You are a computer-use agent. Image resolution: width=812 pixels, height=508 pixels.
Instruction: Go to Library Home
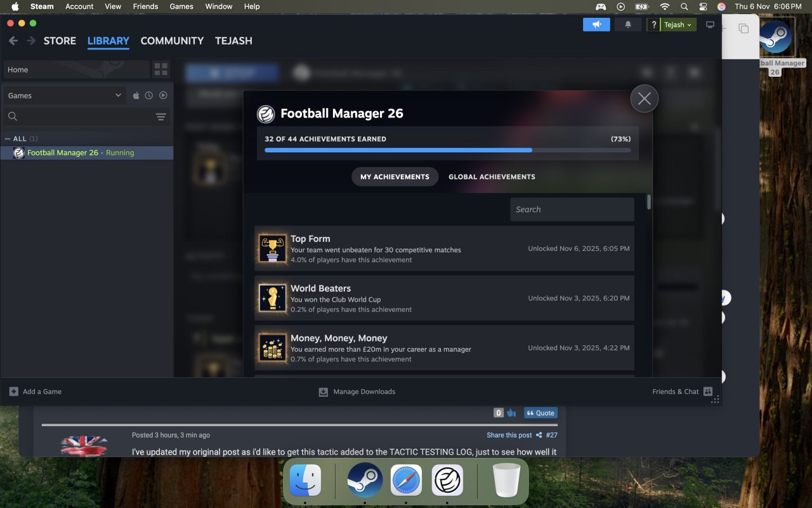tap(76, 69)
